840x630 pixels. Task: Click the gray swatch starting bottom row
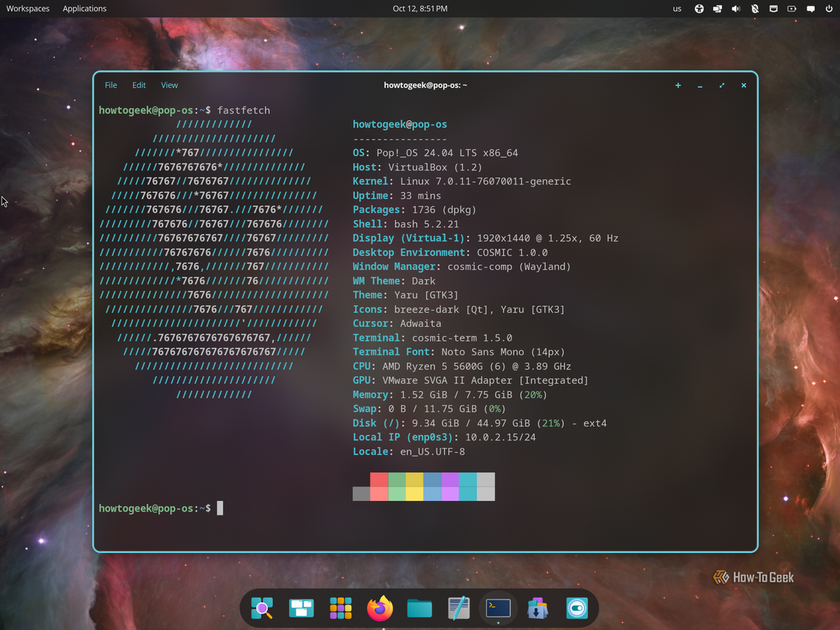[x=361, y=493]
